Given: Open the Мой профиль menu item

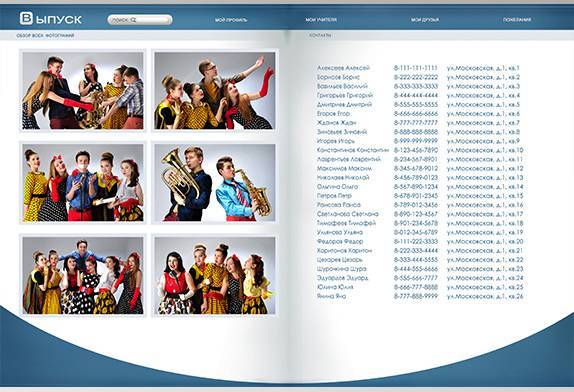Looking at the screenshot, I should pyautogui.click(x=231, y=20).
